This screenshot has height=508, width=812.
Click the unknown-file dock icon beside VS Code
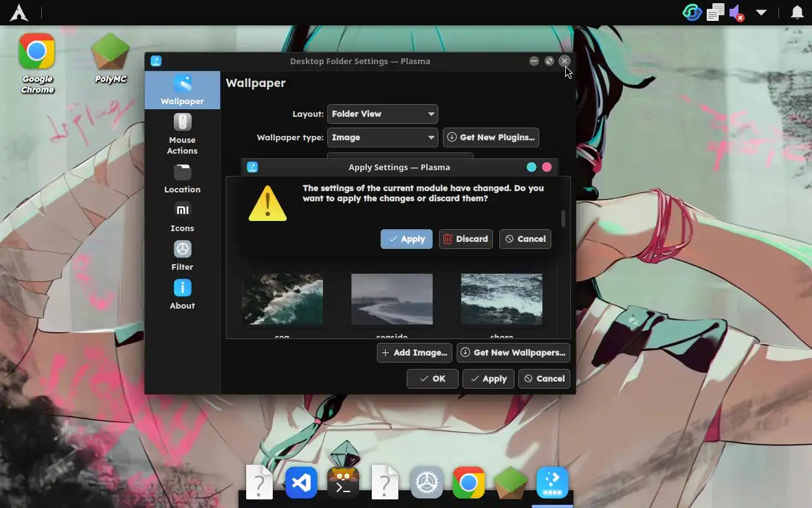click(259, 484)
